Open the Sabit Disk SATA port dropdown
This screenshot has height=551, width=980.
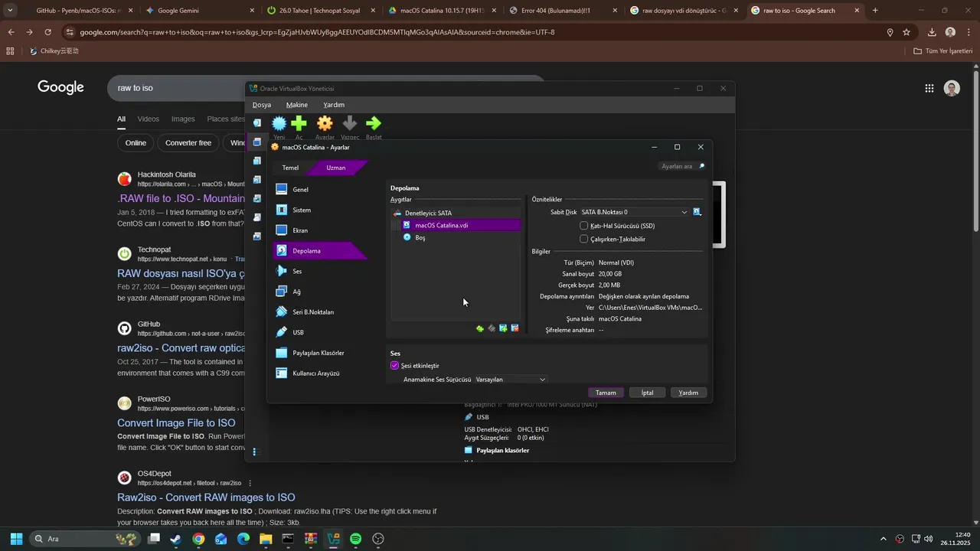(635, 212)
